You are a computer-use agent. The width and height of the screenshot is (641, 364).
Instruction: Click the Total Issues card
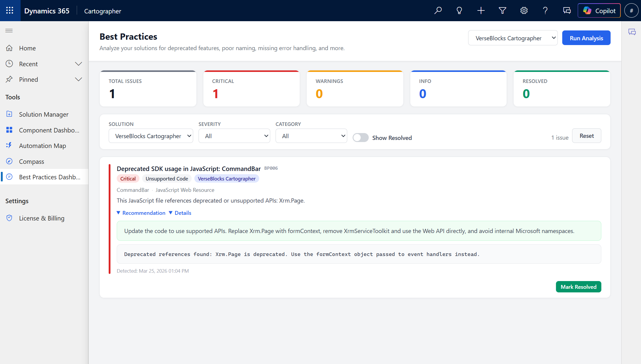[x=148, y=89]
